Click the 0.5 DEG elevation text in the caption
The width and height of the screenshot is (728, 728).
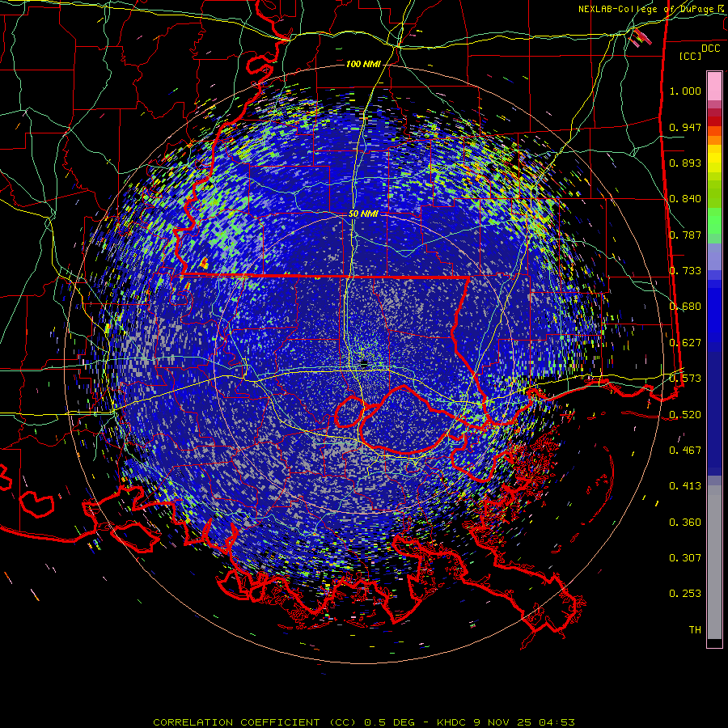(x=392, y=722)
